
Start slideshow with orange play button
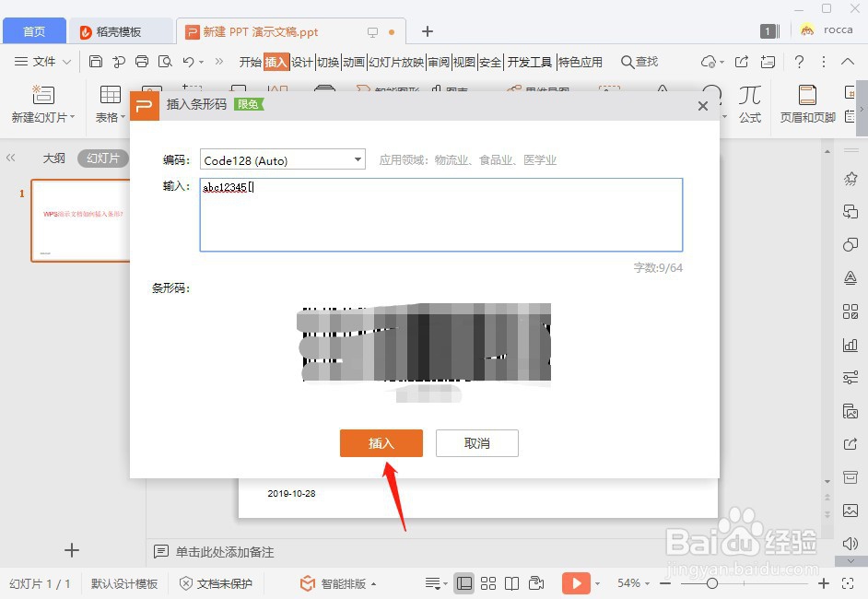pos(576,583)
